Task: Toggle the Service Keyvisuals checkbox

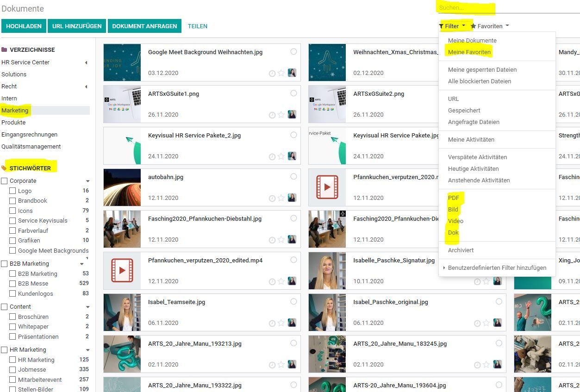Action: [x=12, y=221]
